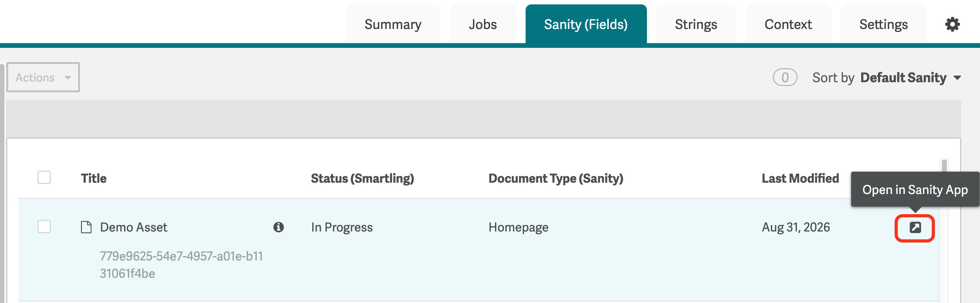Switch to the Context tab

coord(788,24)
